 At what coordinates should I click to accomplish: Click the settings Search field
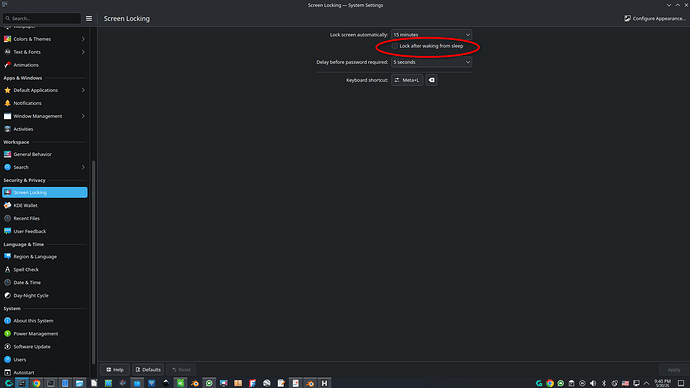(x=42, y=18)
